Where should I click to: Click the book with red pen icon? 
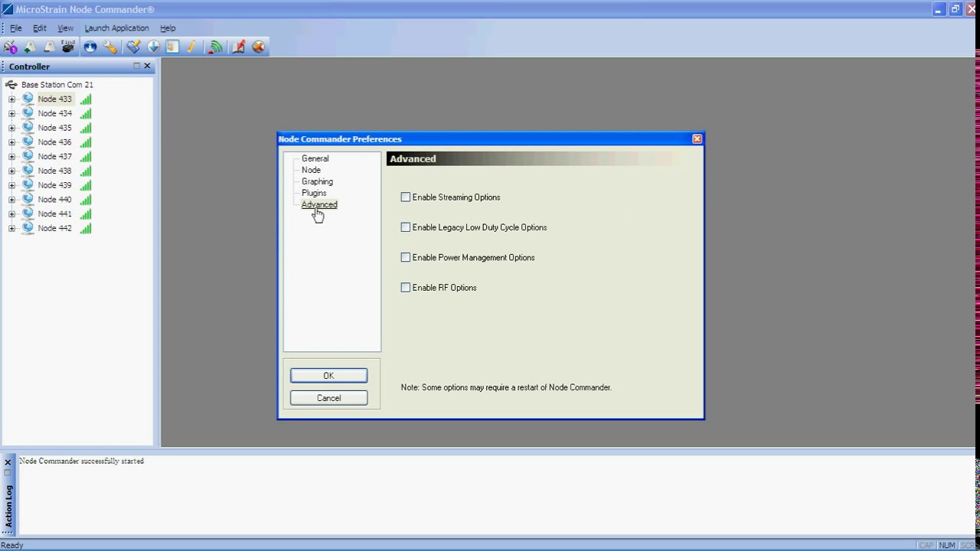click(238, 47)
